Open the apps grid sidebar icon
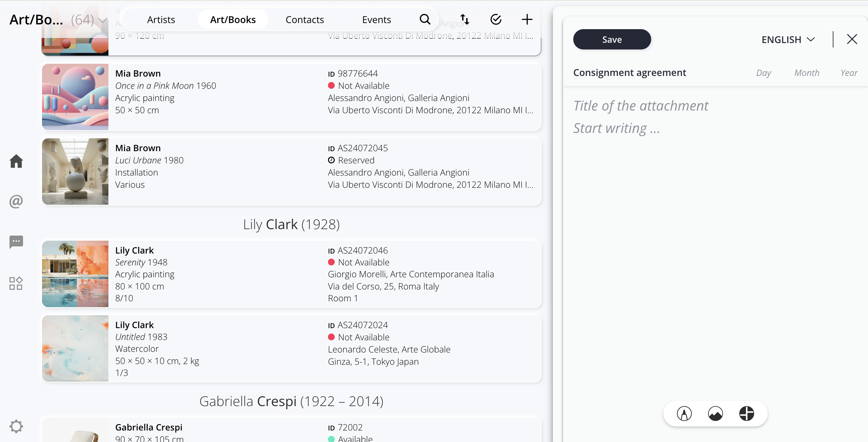 coord(16,283)
